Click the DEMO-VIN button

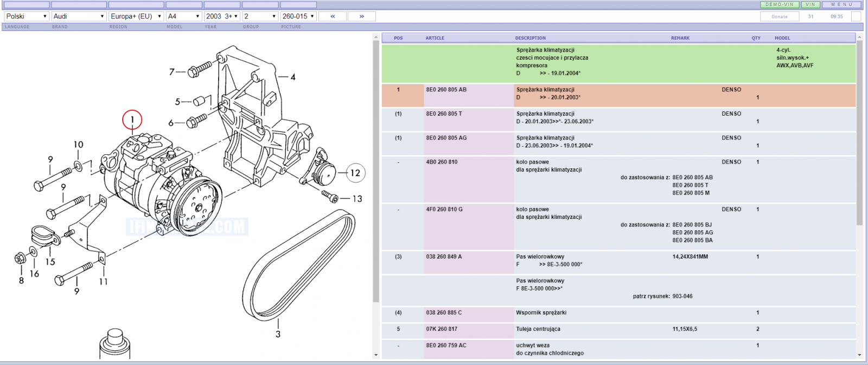coord(780,4)
